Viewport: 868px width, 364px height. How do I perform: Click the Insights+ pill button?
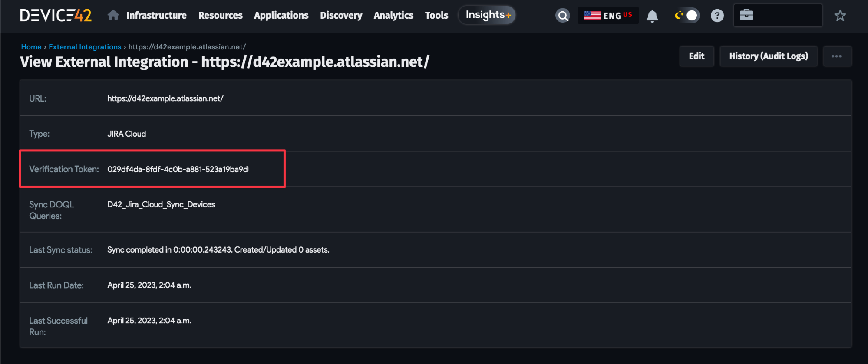[487, 15]
